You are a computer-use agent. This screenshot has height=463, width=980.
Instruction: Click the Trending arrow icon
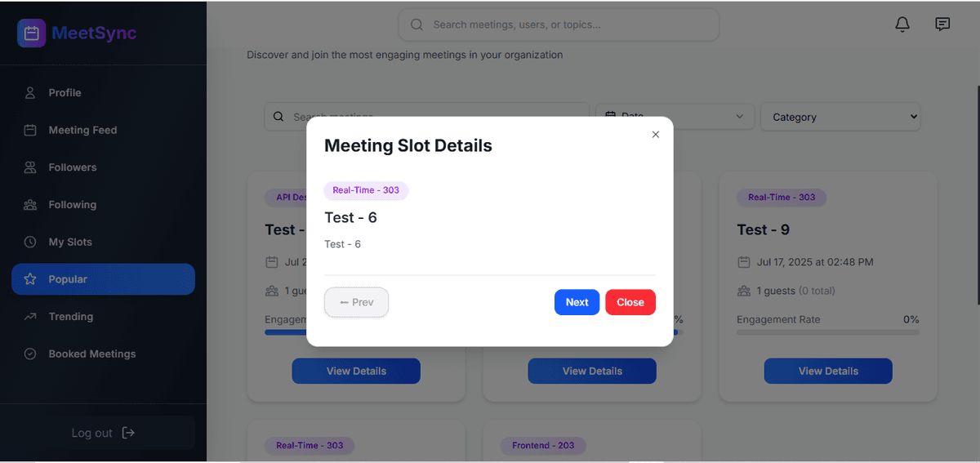tap(30, 317)
